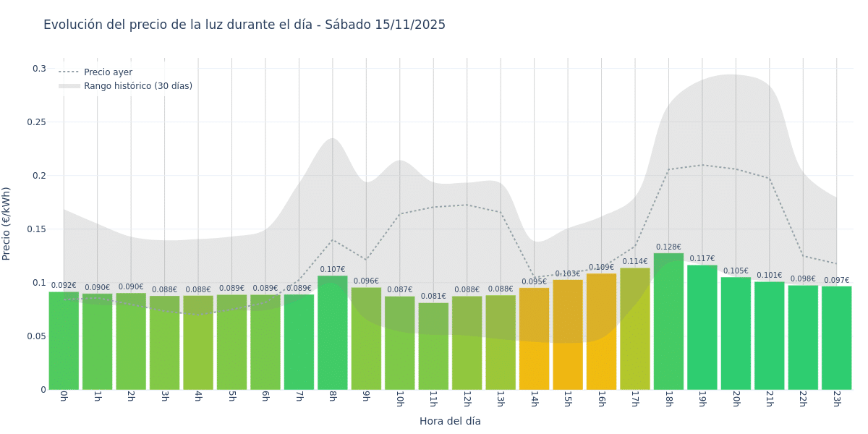Select the 18h bar showing 0.128€
The width and height of the screenshot is (868, 434).
pyautogui.click(x=668, y=322)
